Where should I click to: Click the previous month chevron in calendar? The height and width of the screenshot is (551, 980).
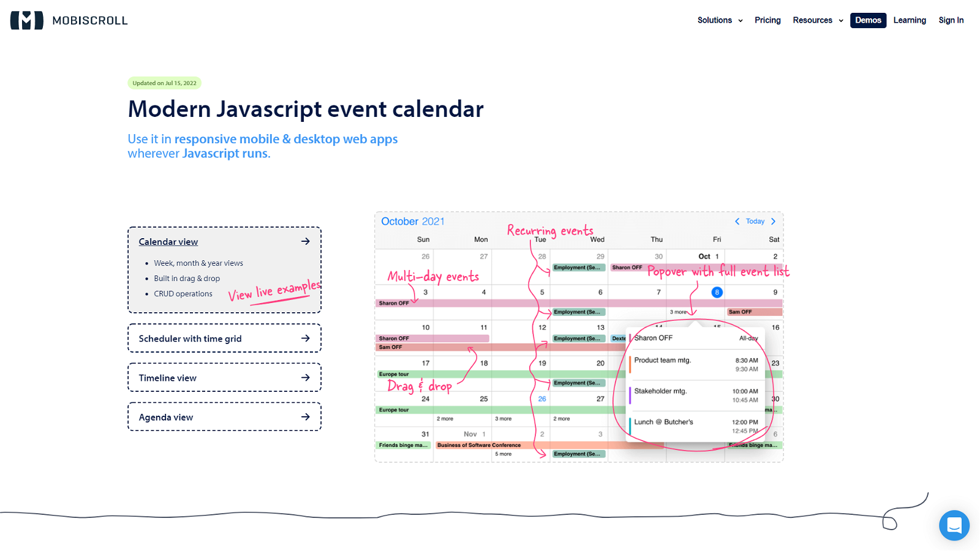pos(737,222)
